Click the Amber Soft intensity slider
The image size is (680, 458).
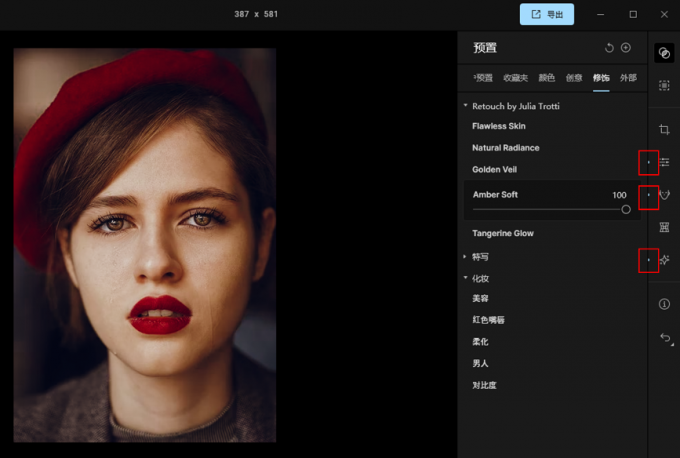click(548, 209)
